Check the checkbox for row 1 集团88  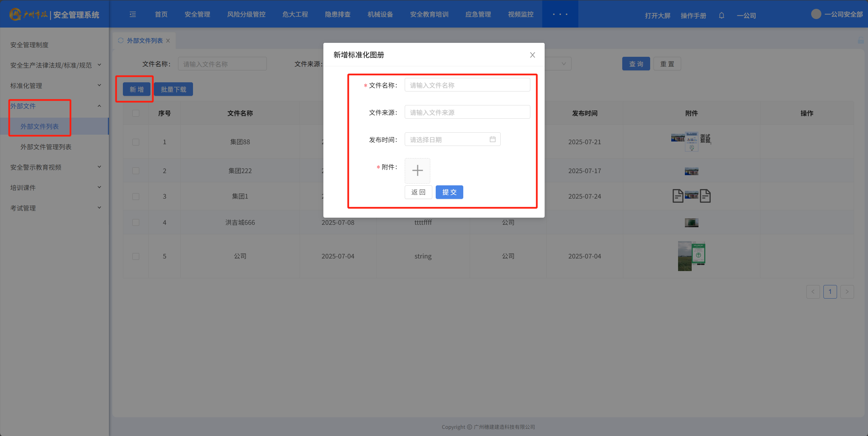pyautogui.click(x=136, y=142)
